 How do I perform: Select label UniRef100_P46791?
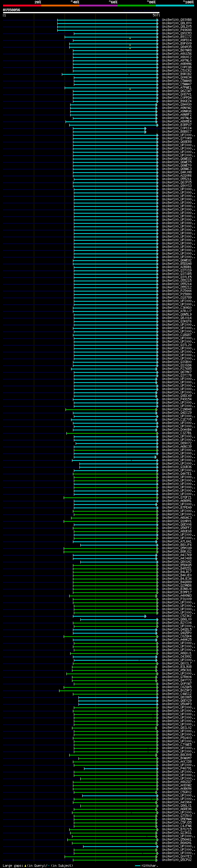click(177, 768)
